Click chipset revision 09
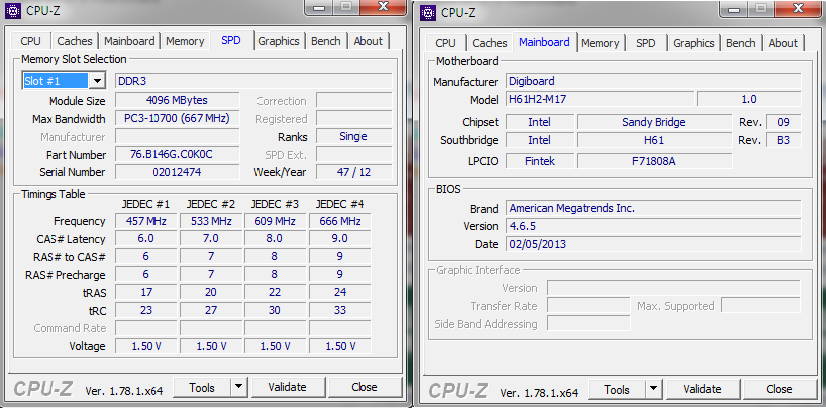826x408 pixels. click(784, 122)
